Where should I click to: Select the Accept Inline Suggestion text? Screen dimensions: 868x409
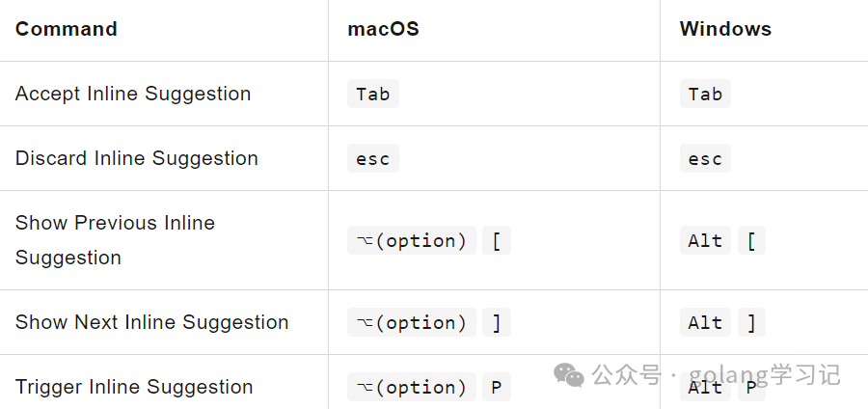(x=133, y=94)
